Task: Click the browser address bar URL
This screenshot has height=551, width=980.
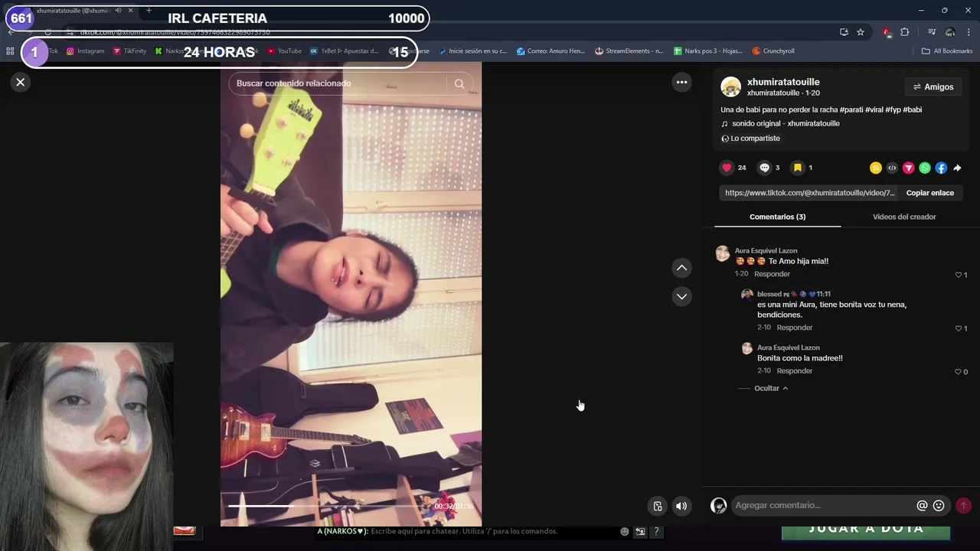Action: coord(176,32)
